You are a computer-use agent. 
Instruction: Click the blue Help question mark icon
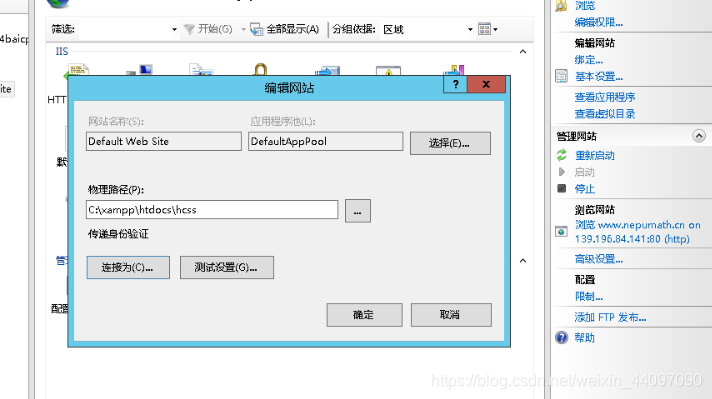pyautogui.click(x=562, y=338)
